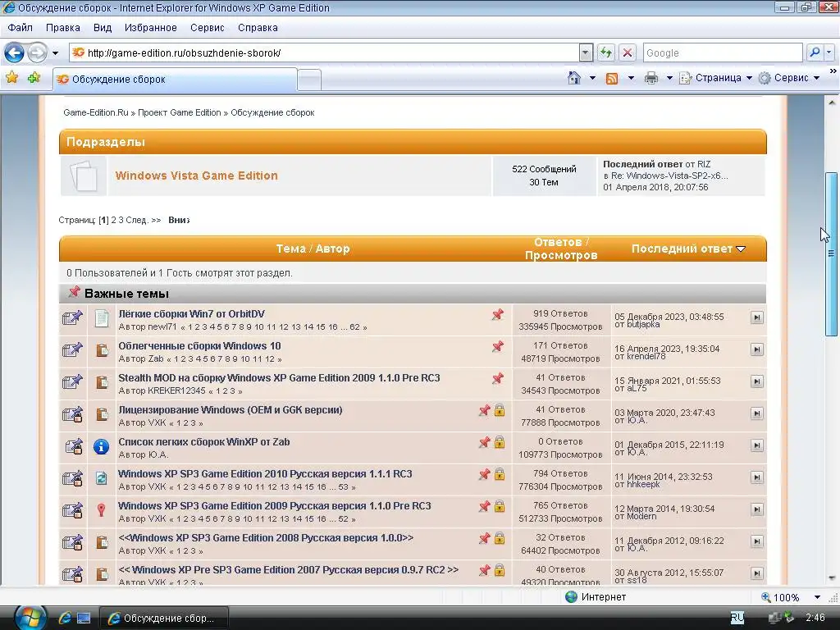The height and width of the screenshot is (630, 840).
Task: Click the Forward navigation arrow
Action: tap(37, 52)
